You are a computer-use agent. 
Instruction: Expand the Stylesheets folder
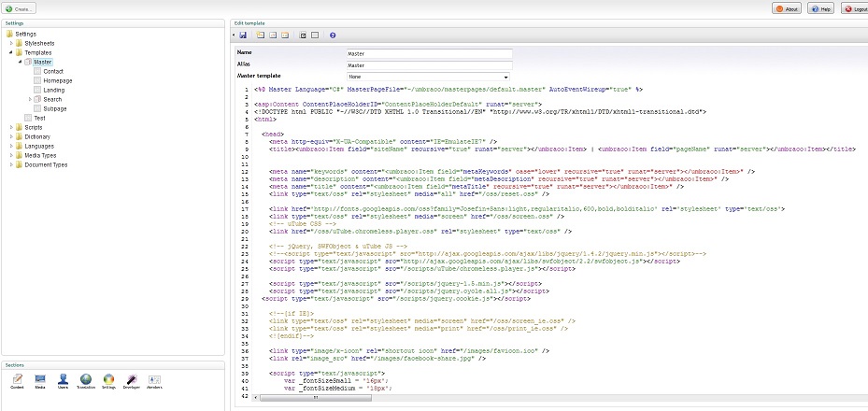[12, 43]
